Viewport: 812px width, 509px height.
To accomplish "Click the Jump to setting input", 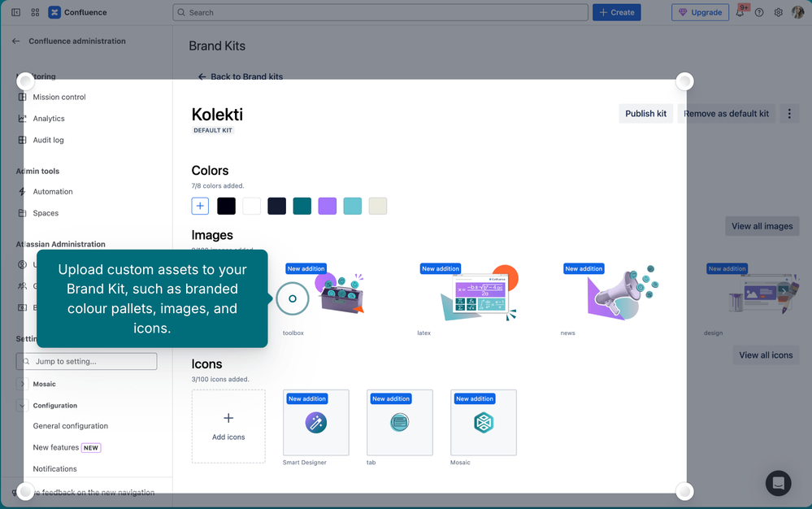I will coord(86,362).
